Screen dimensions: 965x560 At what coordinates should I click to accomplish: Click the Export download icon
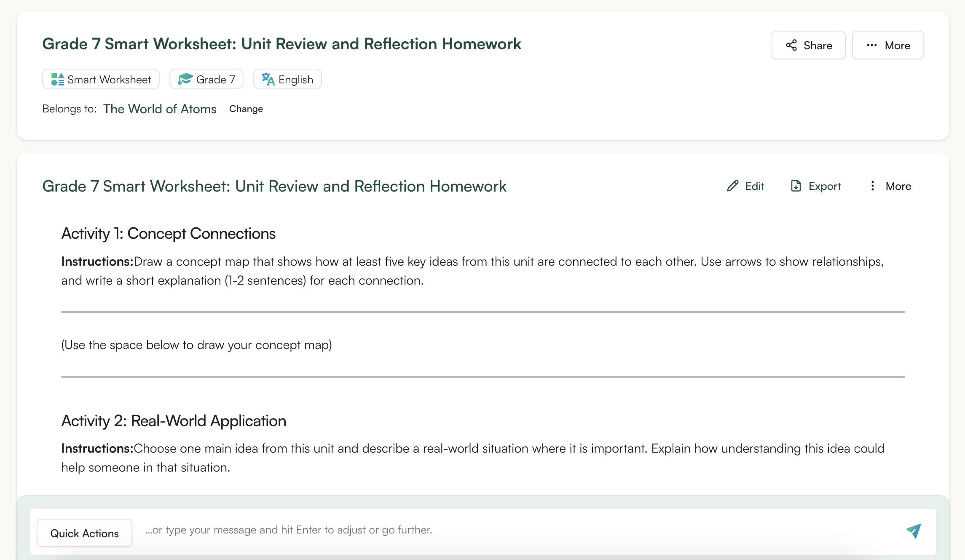(x=796, y=186)
